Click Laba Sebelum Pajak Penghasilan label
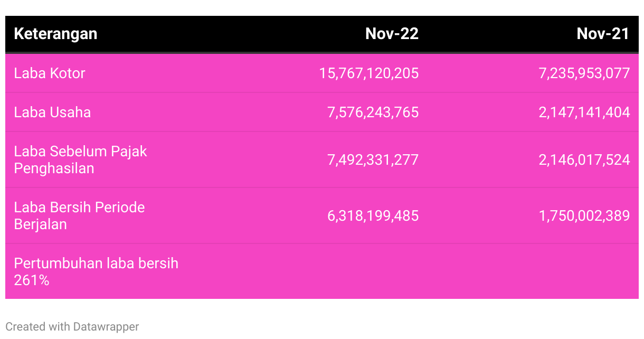Image resolution: width=644 pixels, height=339 pixels. click(x=80, y=159)
